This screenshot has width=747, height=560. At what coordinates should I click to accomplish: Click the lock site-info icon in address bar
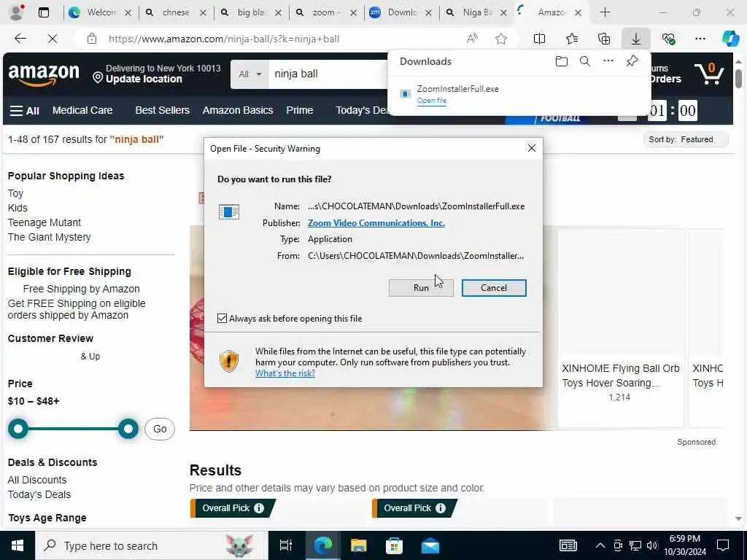pyautogui.click(x=92, y=39)
